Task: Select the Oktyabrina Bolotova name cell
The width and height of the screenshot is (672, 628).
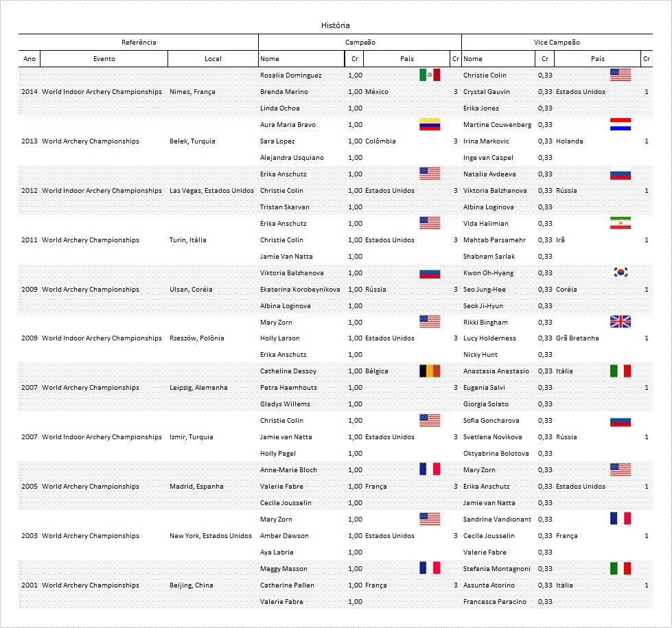Action: (496, 454)
